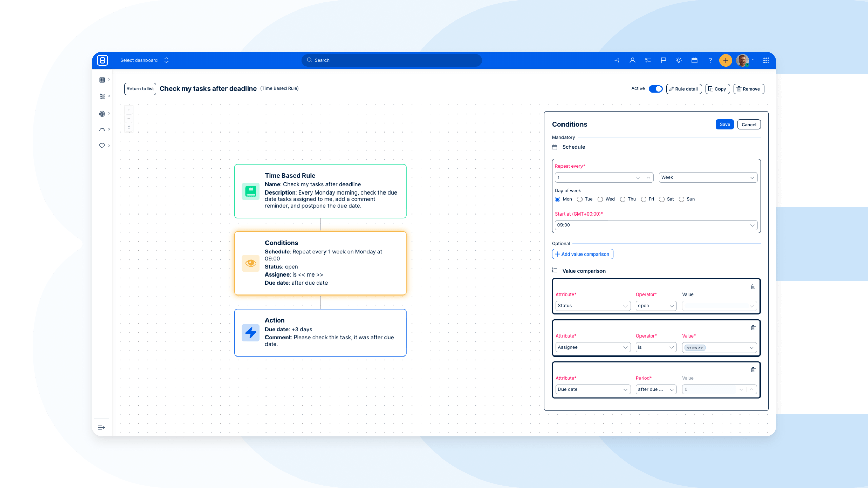This screenshot has height=488, width=868.
Task: Open the 'open' operator dropdown
Action: (x=656, y=306)
